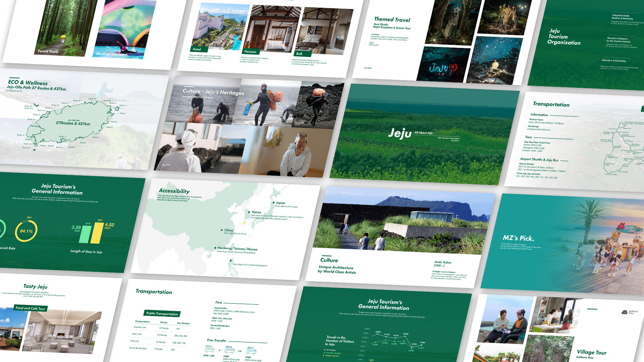Screen dimensions: 644x362
Task: Select the Pension photo label
Action: coord(250,52)
